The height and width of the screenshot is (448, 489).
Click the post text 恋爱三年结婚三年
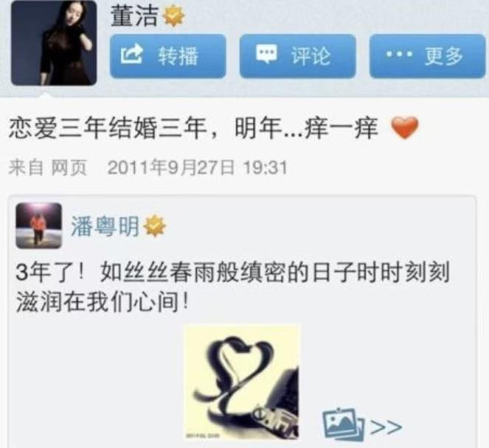108,128
